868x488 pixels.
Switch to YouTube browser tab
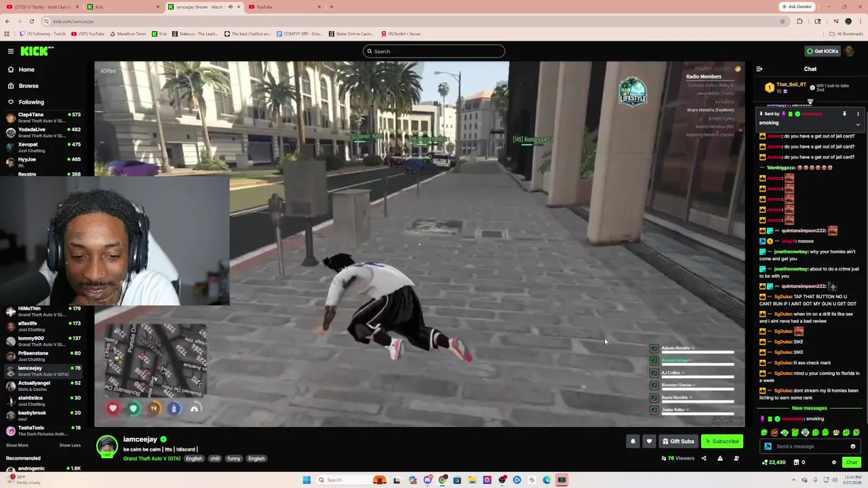coord(285,7)
